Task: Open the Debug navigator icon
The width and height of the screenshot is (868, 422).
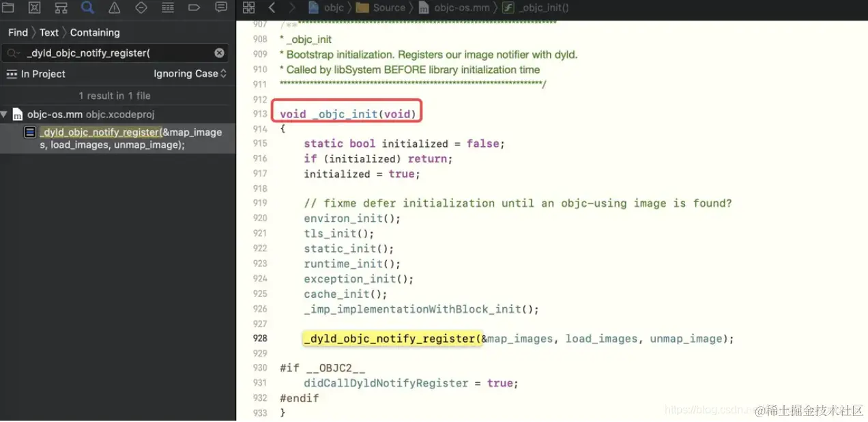Action: (x=168, y=8)
